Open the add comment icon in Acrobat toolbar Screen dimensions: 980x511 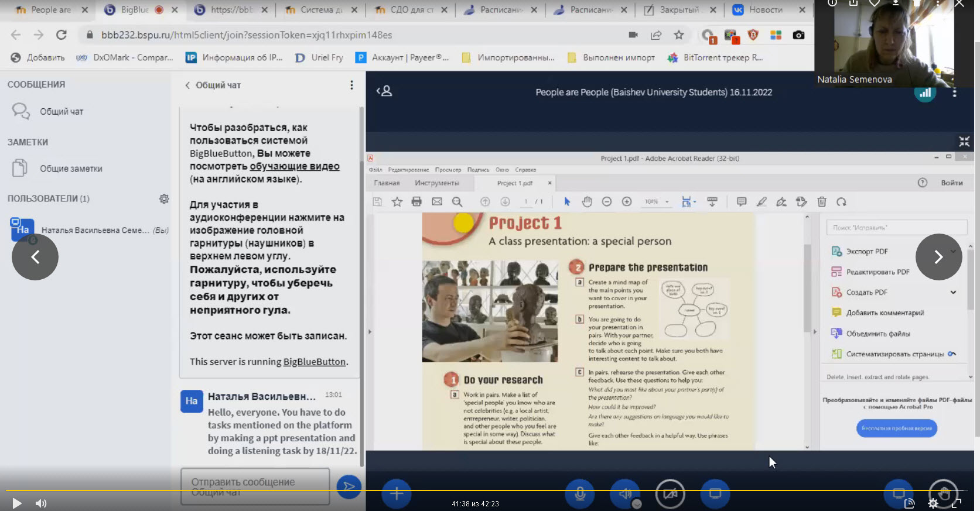click(742, 202)
